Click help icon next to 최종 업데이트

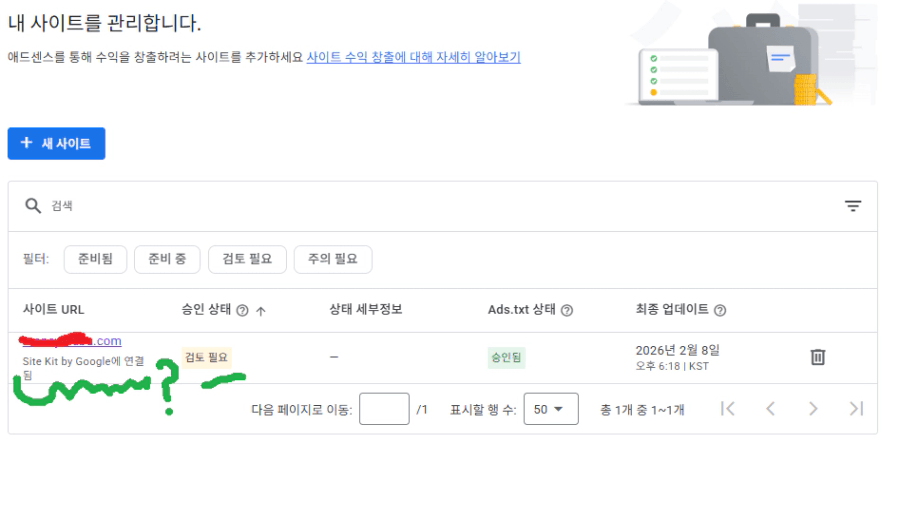[720, 311]
